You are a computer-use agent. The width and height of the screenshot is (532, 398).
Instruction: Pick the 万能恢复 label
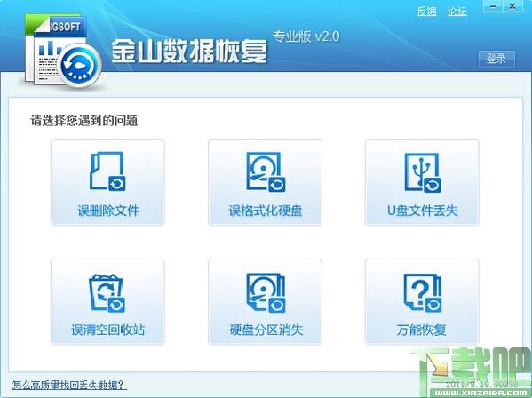(421, 330)
